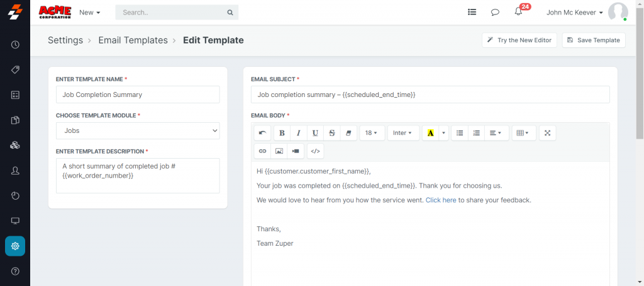The width and height of the screenshot is (644, 286).
Task: Click the search magnifier icon
Action: (x=230, y=13)
